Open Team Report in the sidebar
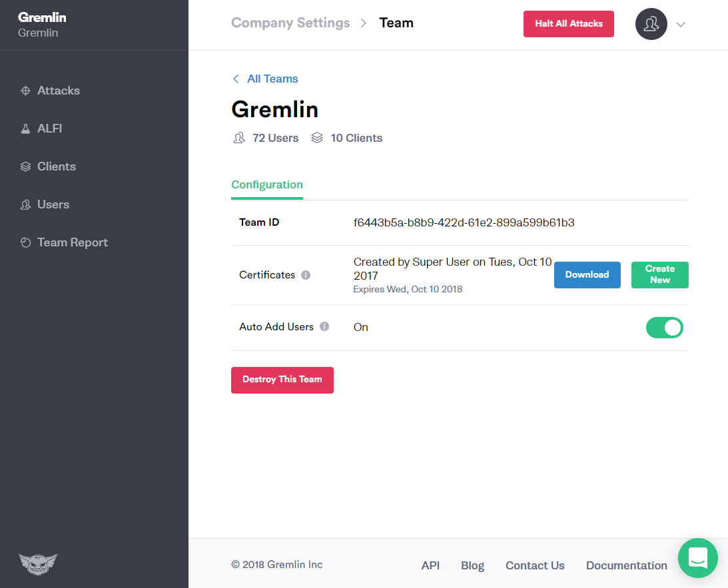 (64, 242)
